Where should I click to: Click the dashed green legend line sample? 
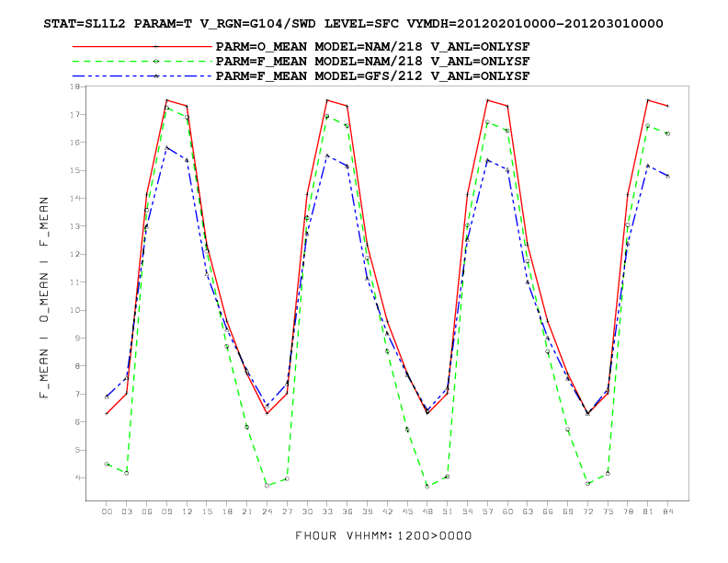coord(142,61)
